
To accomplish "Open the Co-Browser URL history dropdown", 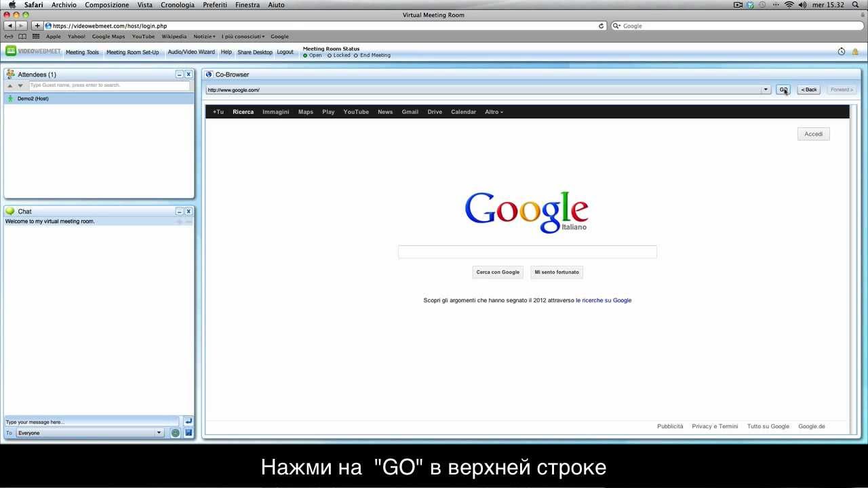I will 766,89.
